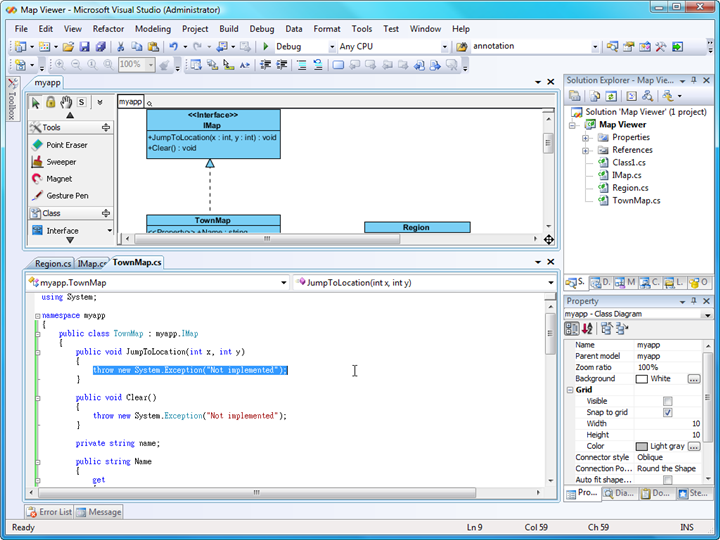This screenshot has width=720, height=540.
Task: Switch to the IMap.cs tab
Action: click(x=92, y=264)
